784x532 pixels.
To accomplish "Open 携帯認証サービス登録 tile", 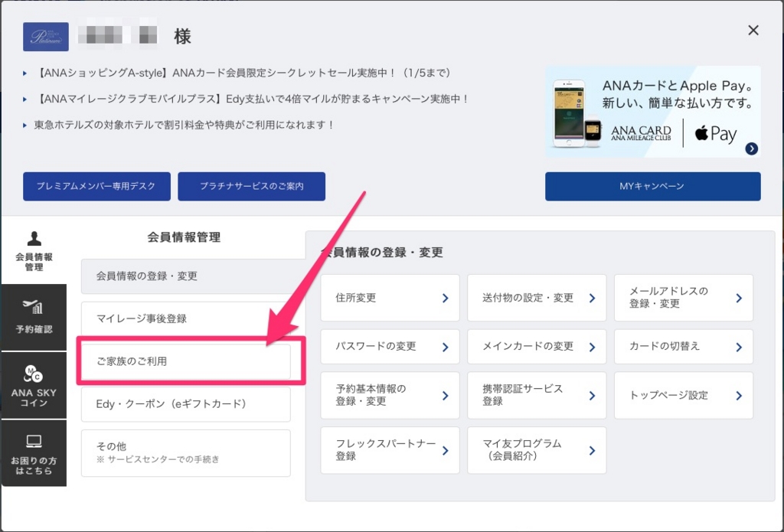I will tap(537, 396).
